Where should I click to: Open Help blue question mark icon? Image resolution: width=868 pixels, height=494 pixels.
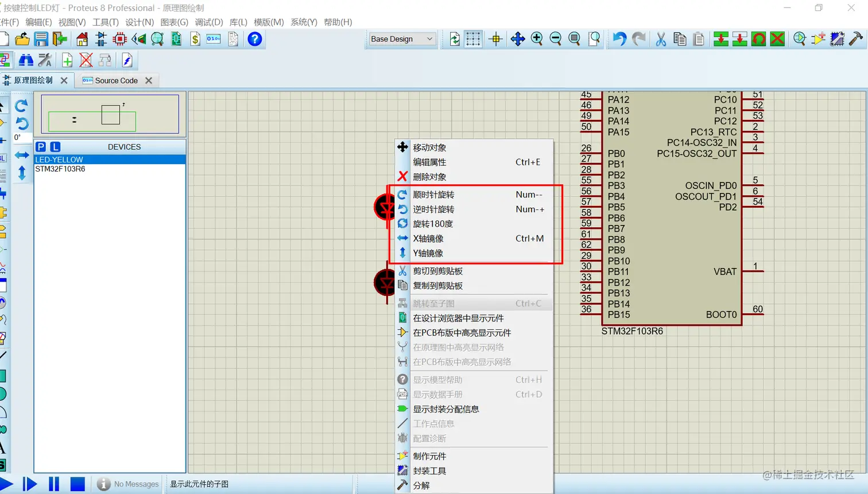pos(255,39)
